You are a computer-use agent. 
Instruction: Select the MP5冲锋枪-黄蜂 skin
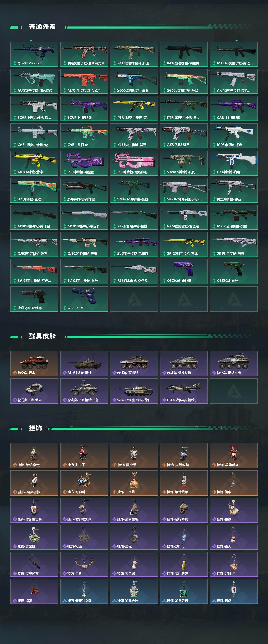[x=34, y=163]
